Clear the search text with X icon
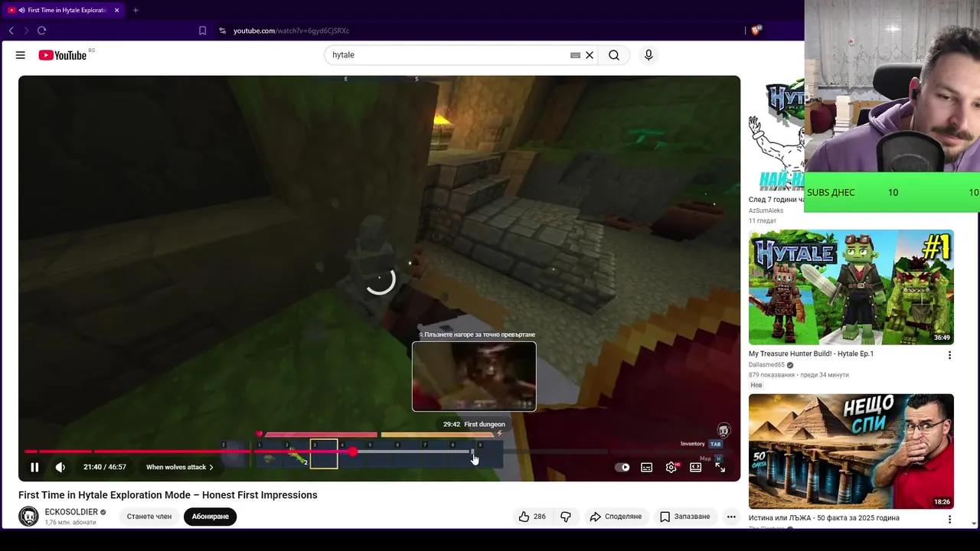This screenshot has height=551, width=980. (590, 55)
